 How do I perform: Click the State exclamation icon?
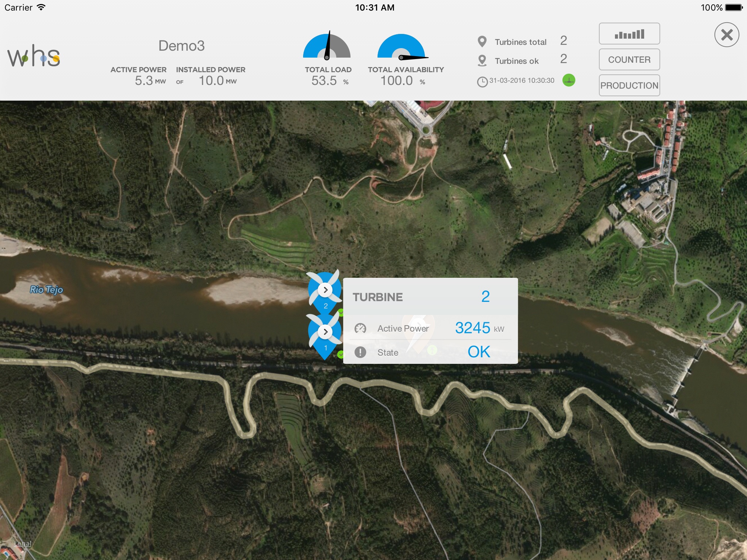point(360,352)
